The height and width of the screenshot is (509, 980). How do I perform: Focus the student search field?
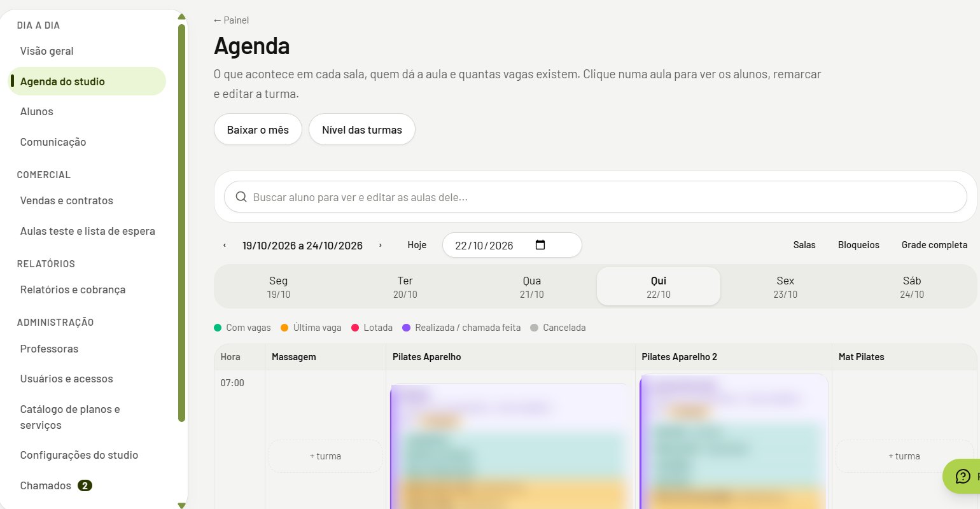coord(596,197)
